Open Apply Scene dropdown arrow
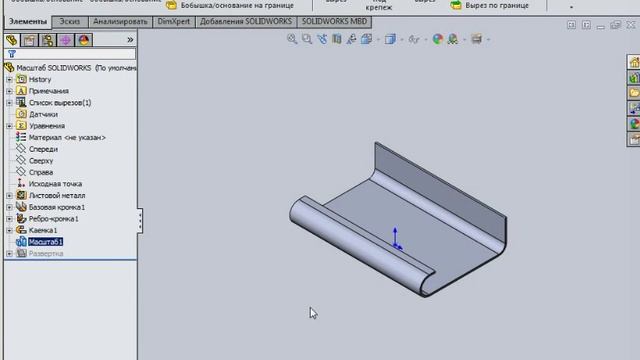640x360 pixels. click(464, 40)
